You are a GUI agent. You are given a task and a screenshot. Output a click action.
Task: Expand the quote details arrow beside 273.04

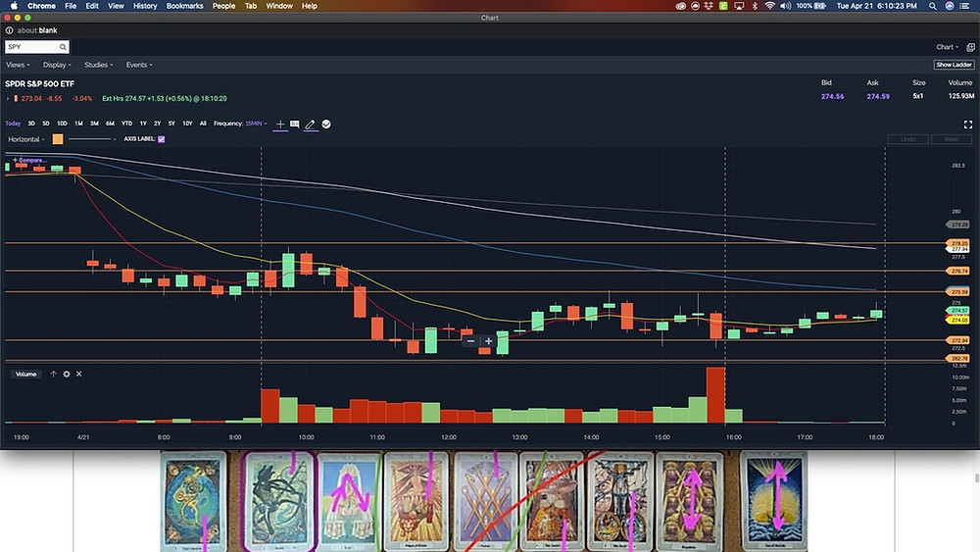8,98
